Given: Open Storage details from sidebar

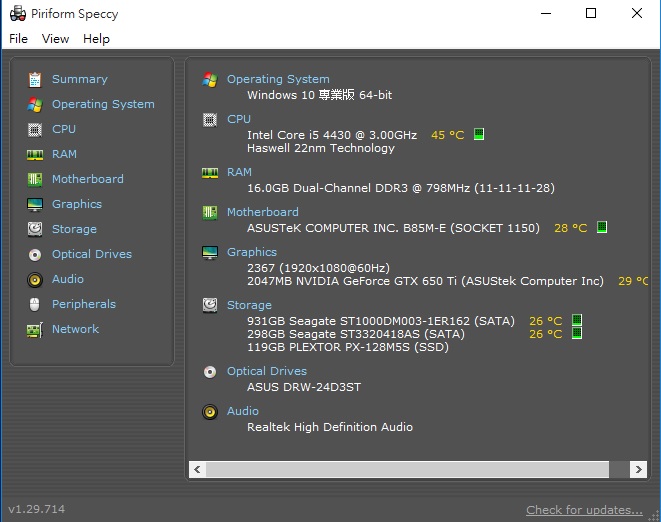Looking at the screenshot, I should point(74,229).
